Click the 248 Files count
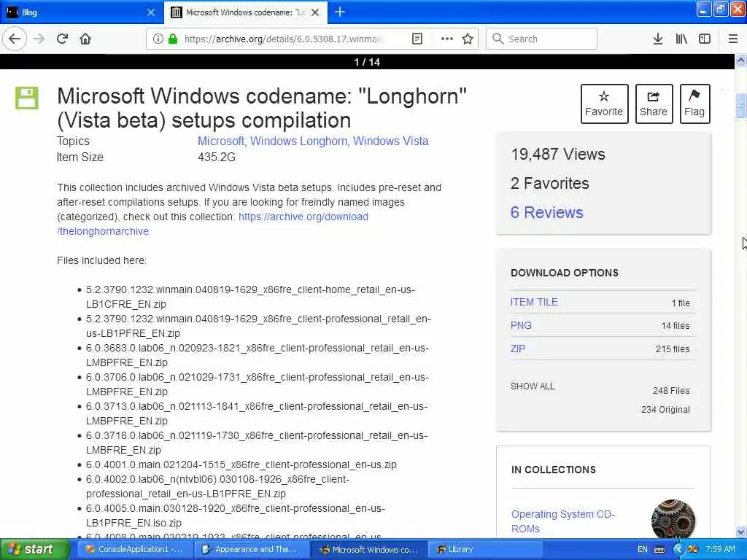 click(x=671, y=391)
